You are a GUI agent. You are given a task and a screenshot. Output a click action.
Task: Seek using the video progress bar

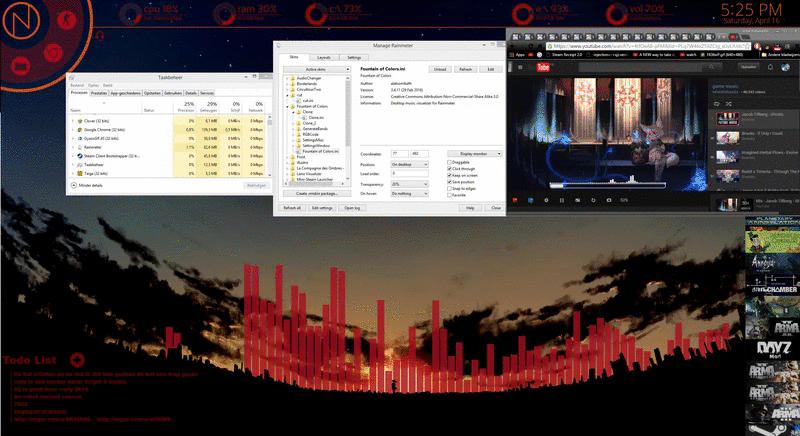click(x=607, y=186)
